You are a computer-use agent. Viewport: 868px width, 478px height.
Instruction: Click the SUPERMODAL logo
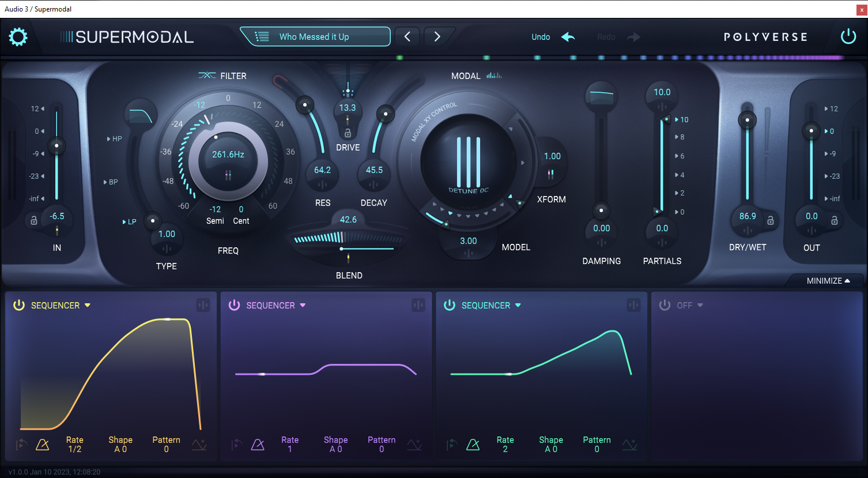[x=127, y=37]
